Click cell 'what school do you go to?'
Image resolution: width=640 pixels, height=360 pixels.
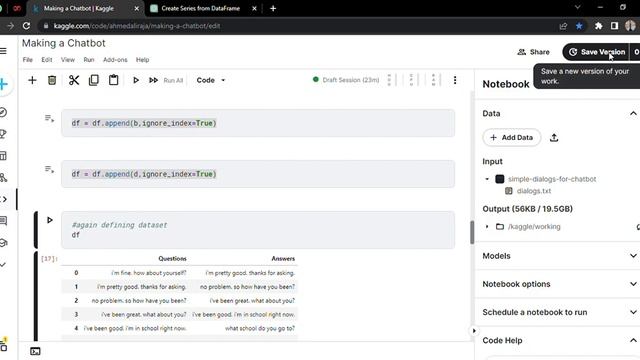pos(260,329)
